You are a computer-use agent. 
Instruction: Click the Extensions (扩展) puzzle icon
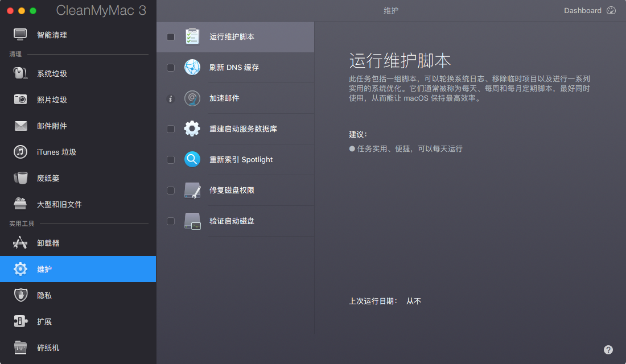click(x=20, y=321)
